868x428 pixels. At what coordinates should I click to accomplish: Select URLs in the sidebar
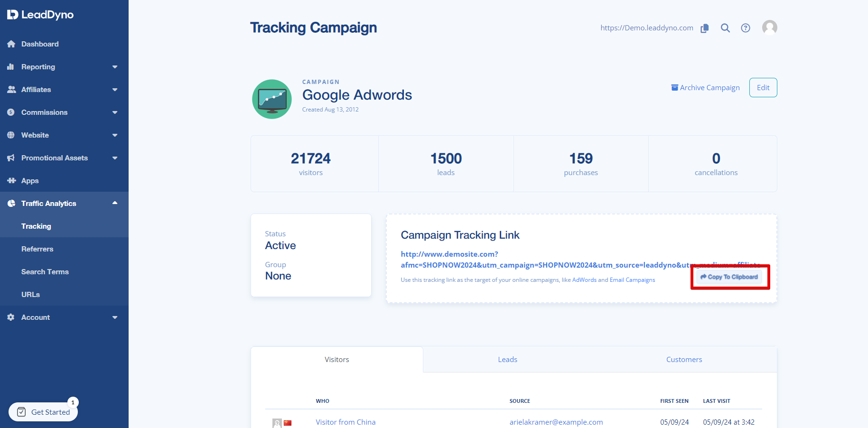coord(64,295)
